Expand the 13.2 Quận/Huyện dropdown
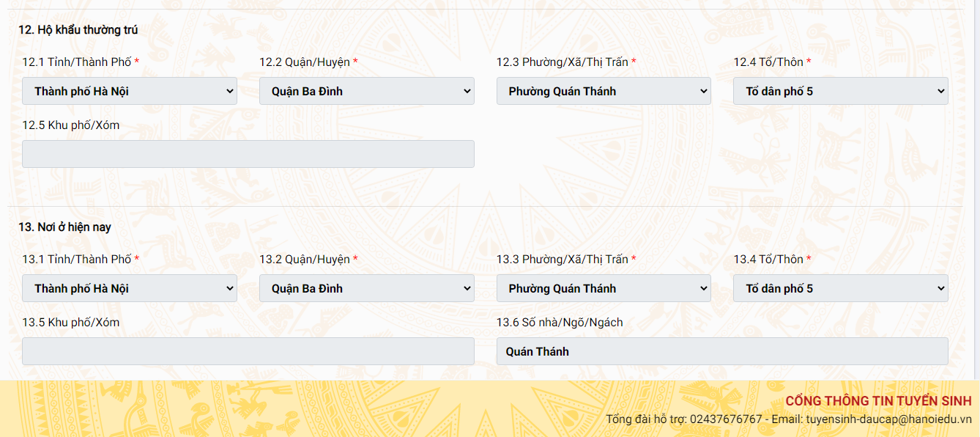 click(x=366, y=288)
